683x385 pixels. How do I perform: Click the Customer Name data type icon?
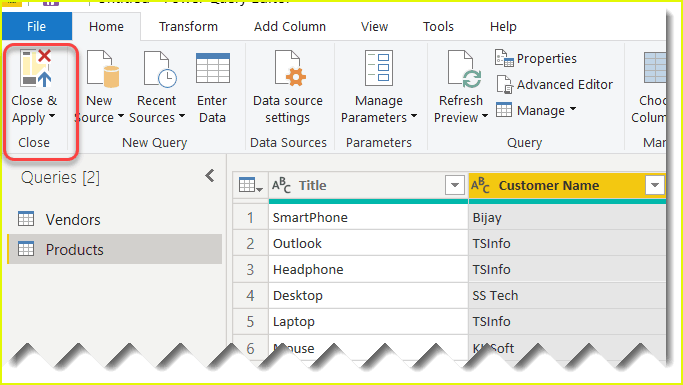[481, 185]
